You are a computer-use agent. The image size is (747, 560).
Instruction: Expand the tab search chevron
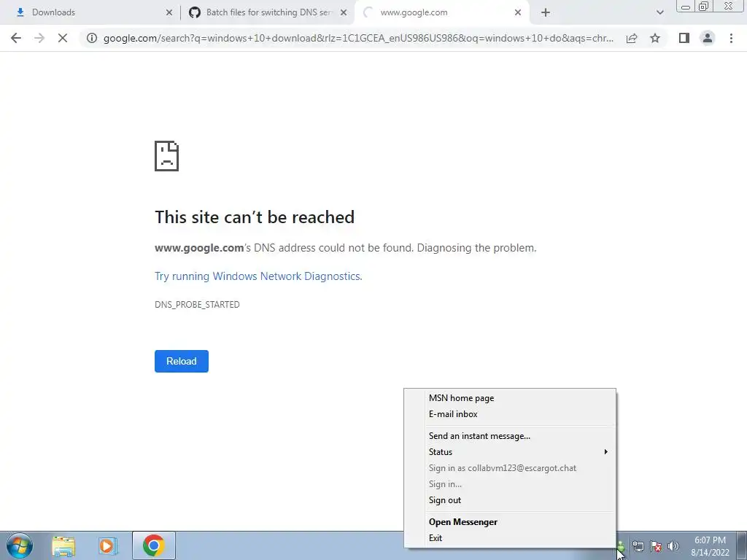pyautogui.click(x=659, y=12)
